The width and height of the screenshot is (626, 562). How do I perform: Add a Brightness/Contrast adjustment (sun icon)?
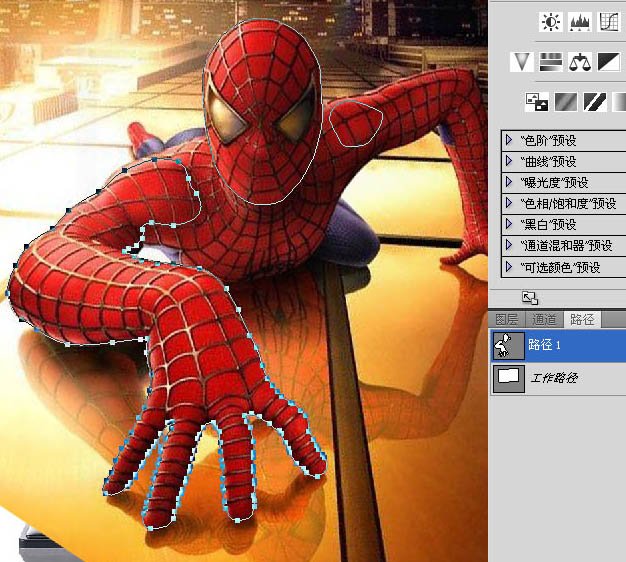[551, 22]
